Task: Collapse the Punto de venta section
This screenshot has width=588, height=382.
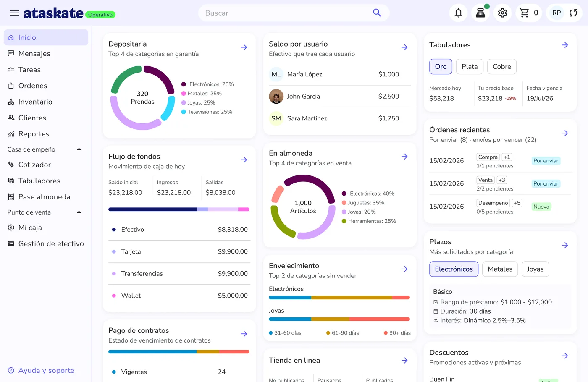Action: (x=79, y=212)
